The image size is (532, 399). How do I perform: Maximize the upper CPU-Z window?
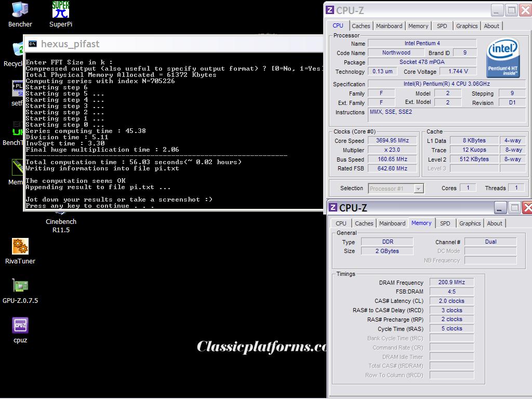[x=511, y=10]
